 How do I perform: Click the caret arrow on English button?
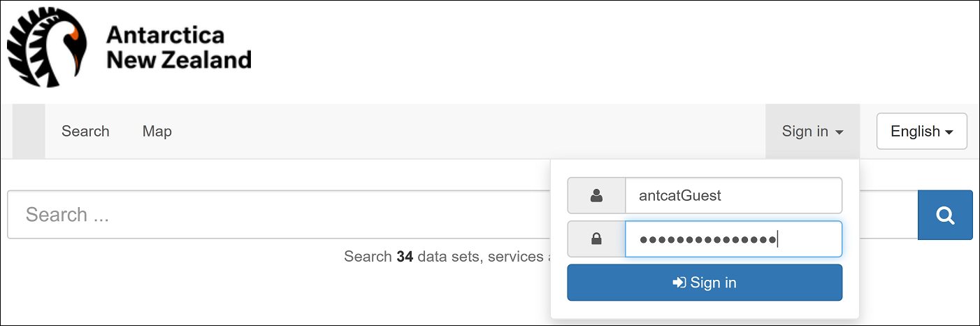[x=949, y=132]
